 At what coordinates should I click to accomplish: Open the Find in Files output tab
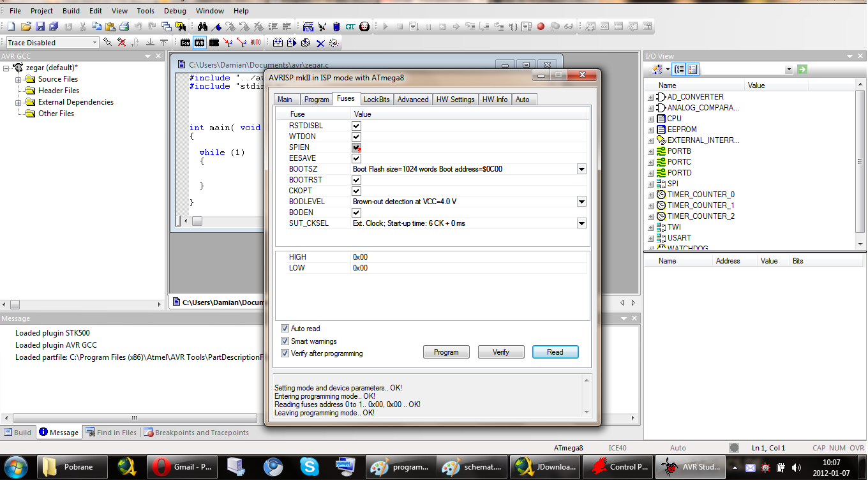111,433
